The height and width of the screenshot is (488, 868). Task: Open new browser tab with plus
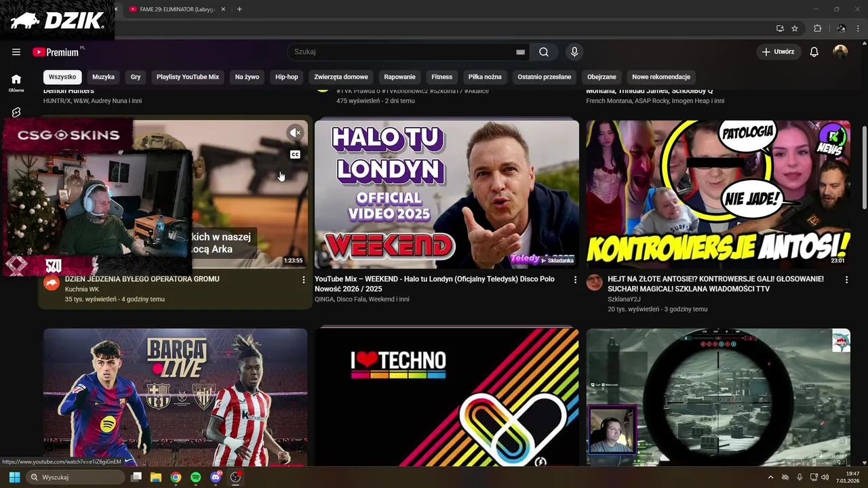click(239, 9)
